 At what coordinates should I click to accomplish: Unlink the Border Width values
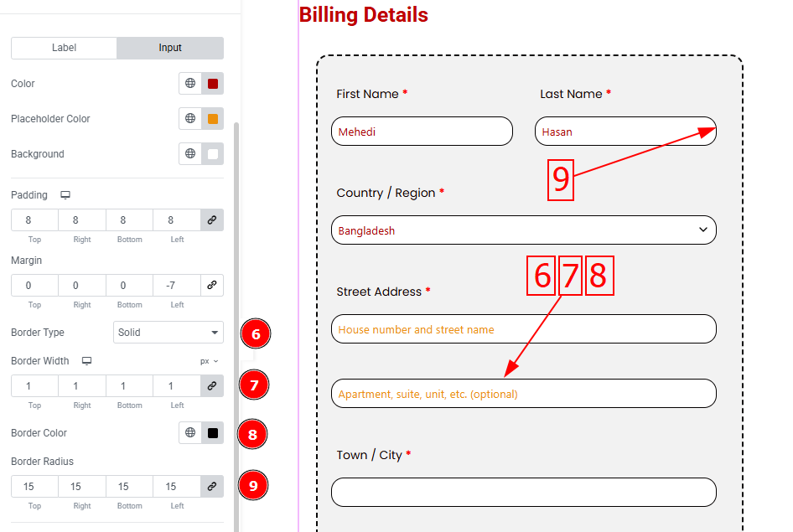[x=212, y=386]
